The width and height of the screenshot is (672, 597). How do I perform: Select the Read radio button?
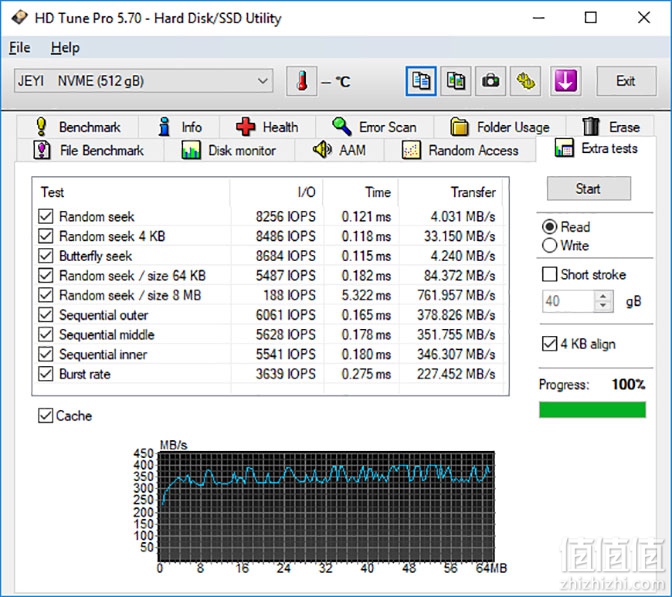(x=549, y=227)
